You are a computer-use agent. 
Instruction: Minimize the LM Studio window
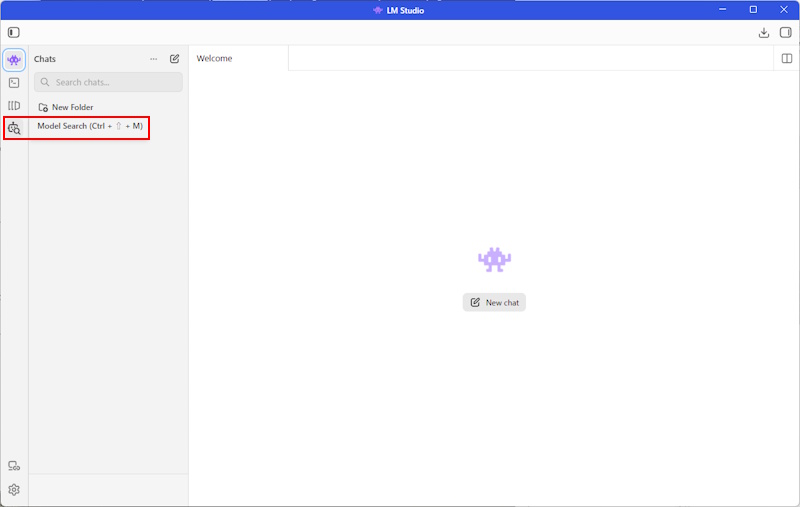[721, 10]
